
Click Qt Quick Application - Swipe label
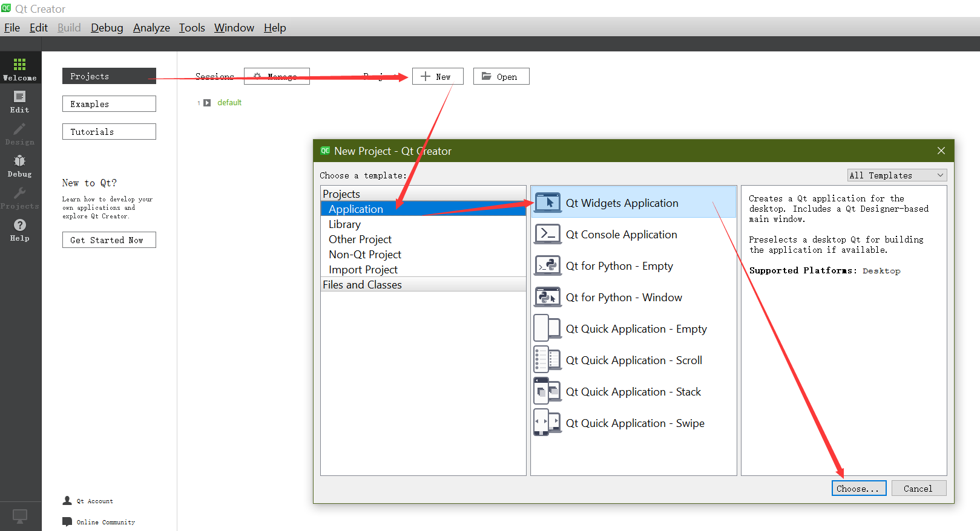tap(635, 423)
